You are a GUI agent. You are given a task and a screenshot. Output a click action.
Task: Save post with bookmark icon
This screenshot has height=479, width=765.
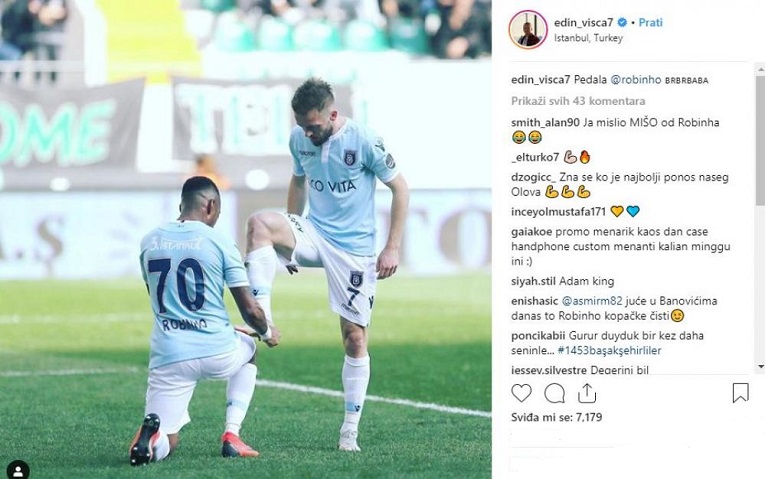740,393
